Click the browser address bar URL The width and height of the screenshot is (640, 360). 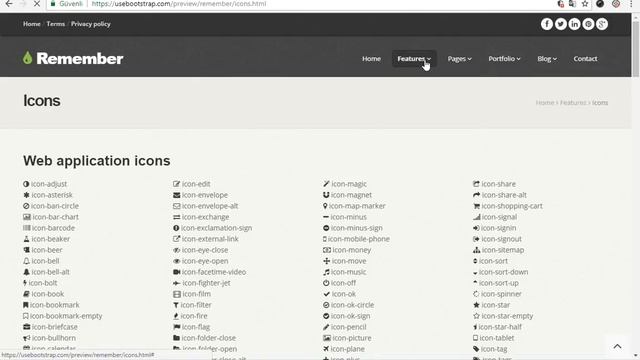pyautogui.click(x=179, y=4)
